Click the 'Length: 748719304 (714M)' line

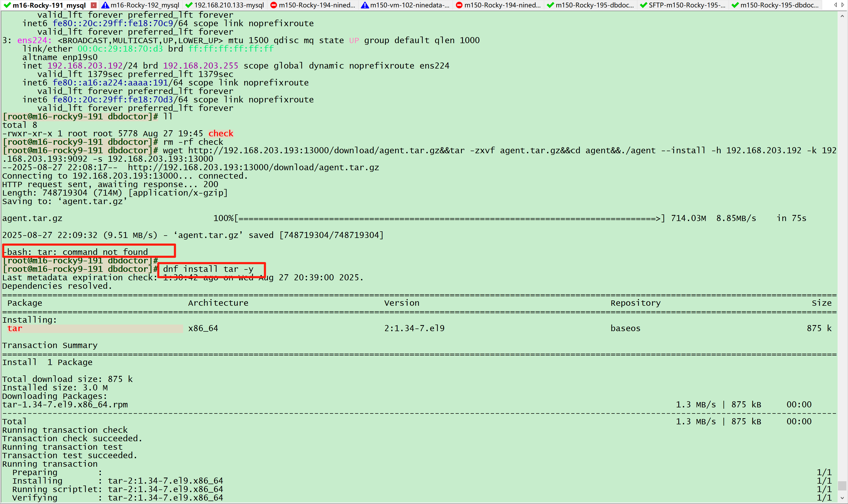pyautogui.click(x=115, y=193)
